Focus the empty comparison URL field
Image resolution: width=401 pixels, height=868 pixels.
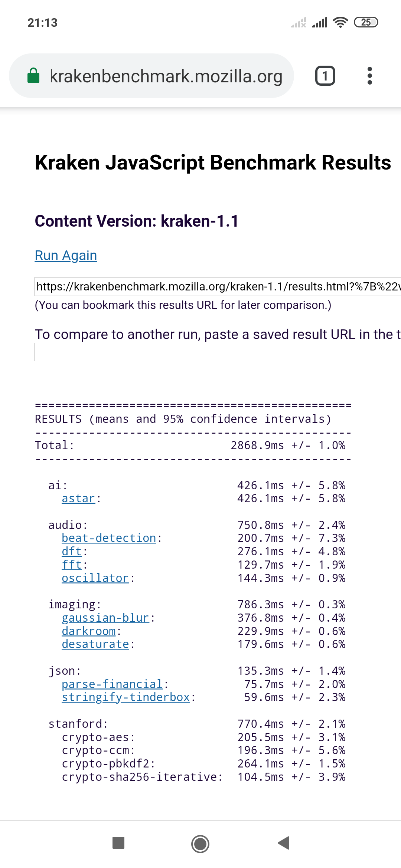[218, 352]
